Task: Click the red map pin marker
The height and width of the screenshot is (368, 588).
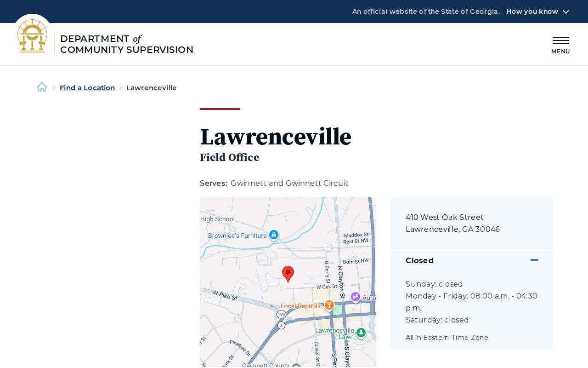Action: 288,274
